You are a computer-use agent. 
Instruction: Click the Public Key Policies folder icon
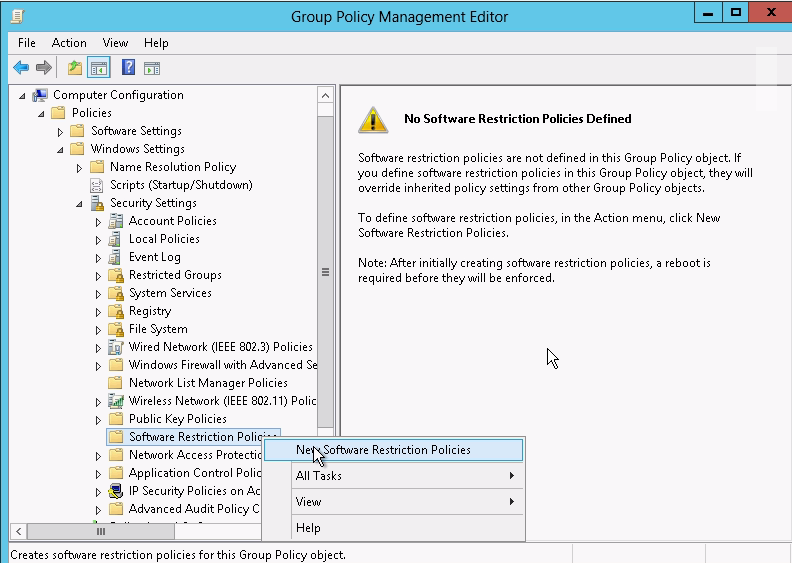116,419
